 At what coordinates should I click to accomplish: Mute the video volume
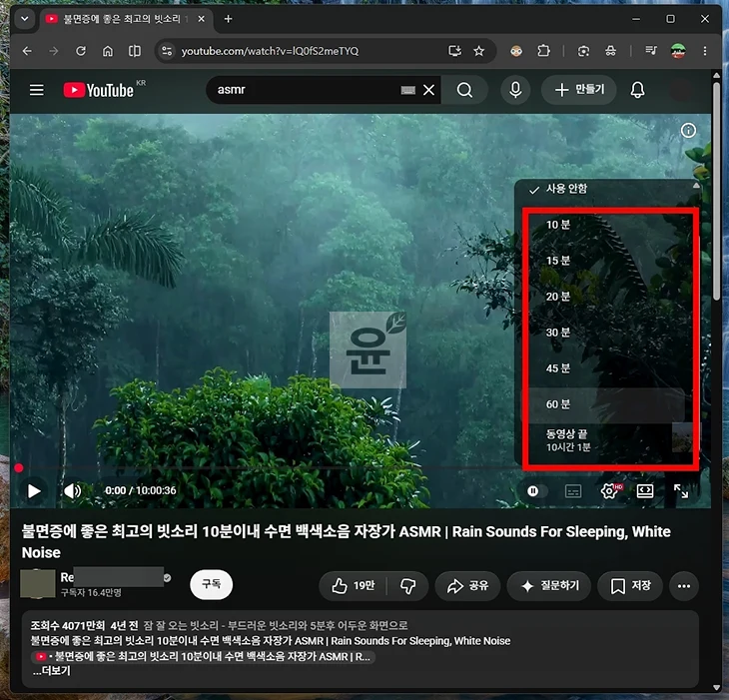tap(72, 491)
